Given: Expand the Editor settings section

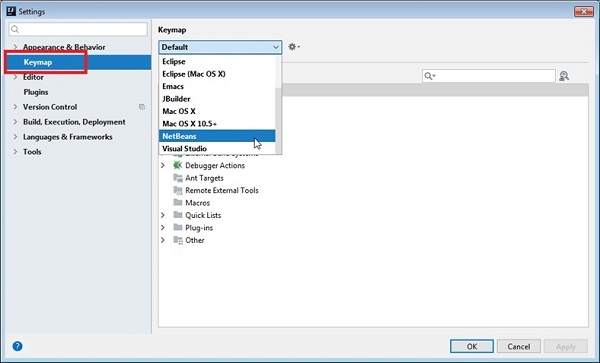Looking at the screenshot, I should point(16,77).
